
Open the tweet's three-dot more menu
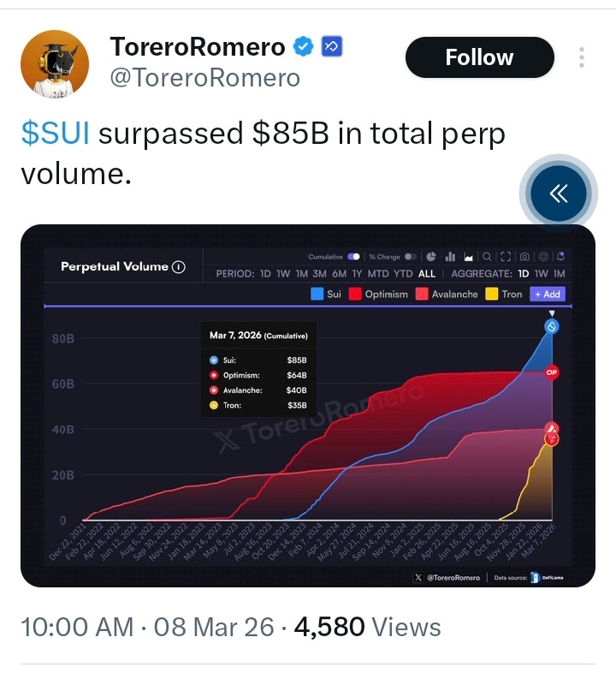pos(582,57)
